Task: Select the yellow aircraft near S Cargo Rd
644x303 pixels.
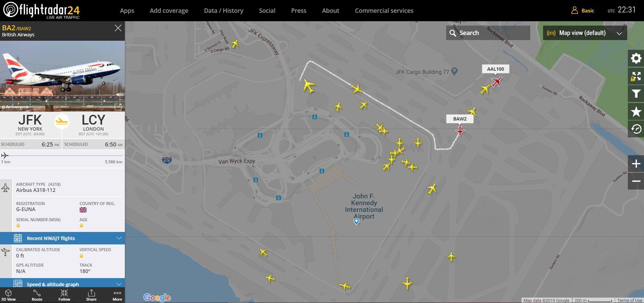Action: (x=235, y=43)
